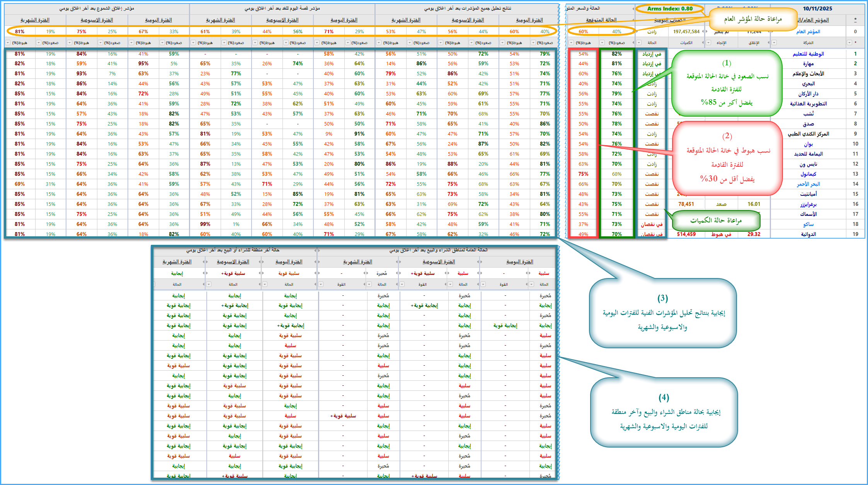Screen dimensions: 868x485
Task: Click the مؤشر قصة اليوم للغد group header
Action: (282, 8)
